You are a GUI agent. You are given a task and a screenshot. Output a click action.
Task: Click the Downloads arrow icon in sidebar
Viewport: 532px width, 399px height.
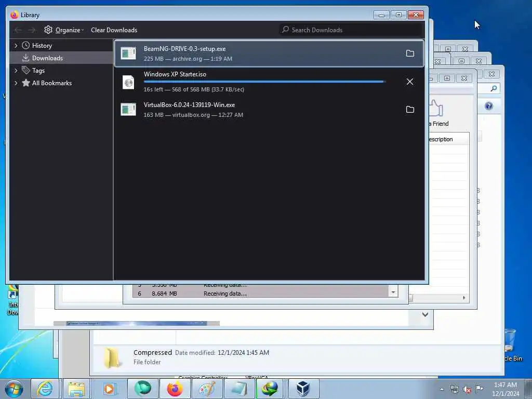tap(26, 58)
